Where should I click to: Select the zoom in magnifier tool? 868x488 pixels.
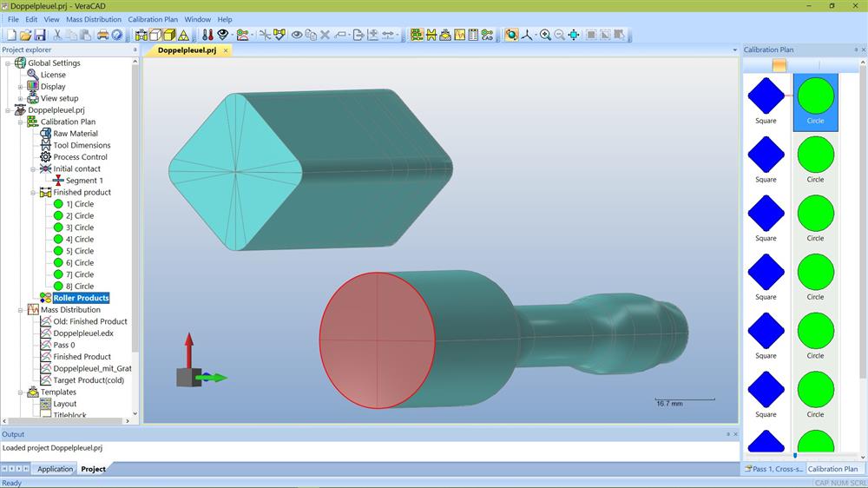click(x=545, y=35)
